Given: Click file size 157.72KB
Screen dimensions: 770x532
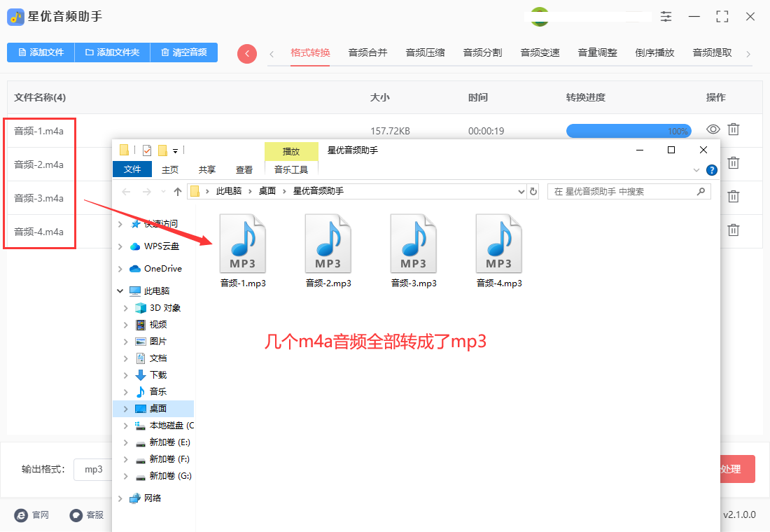Looking at the screenshot, I should [x=391, y=131].
